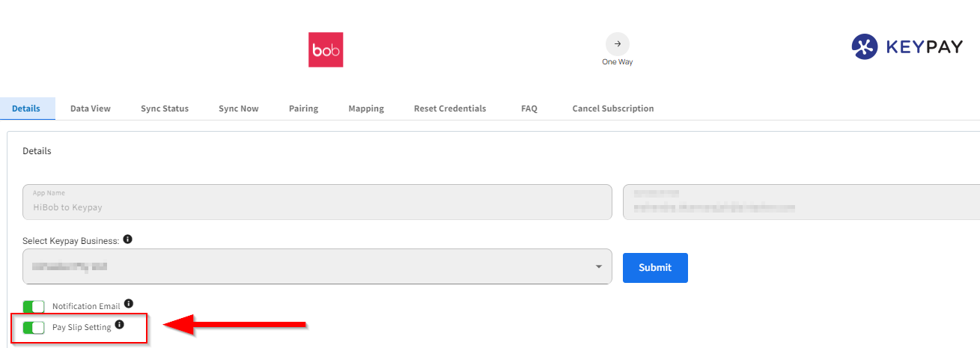Image resolution: width=980 pixels, height=348 pixels.
Task: Open the FAQ tab
Action: 529,109
